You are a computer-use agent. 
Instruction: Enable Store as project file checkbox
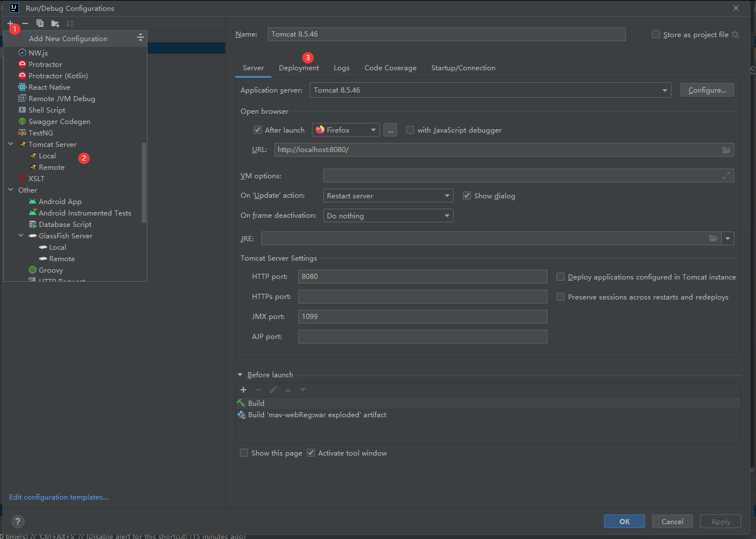tap(656, 34)
